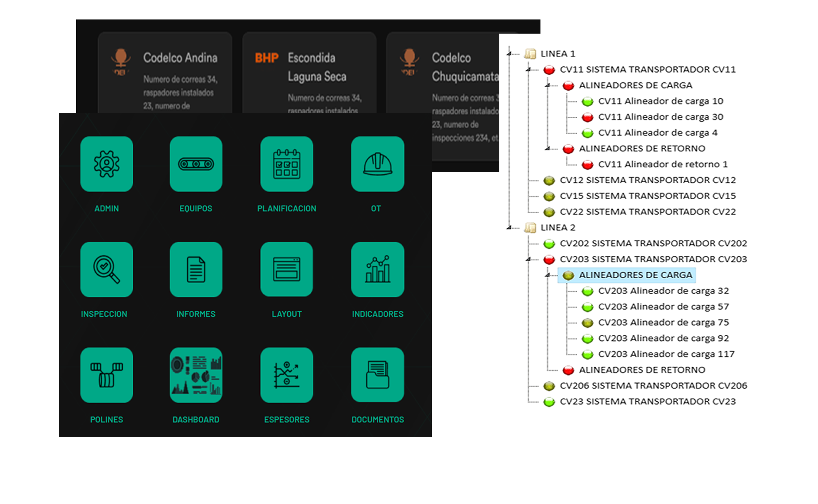Screen dimensions: 818x504
Task: Collapse the LINEA 2 tree node
Action: pyautogui.click(x=509, y=227)
